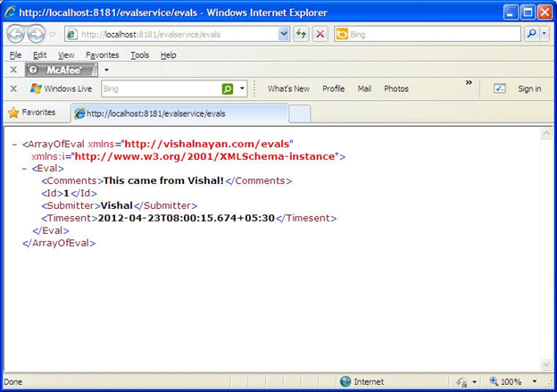Collapse the ArrayOfEval XML node

pos(14,145)
